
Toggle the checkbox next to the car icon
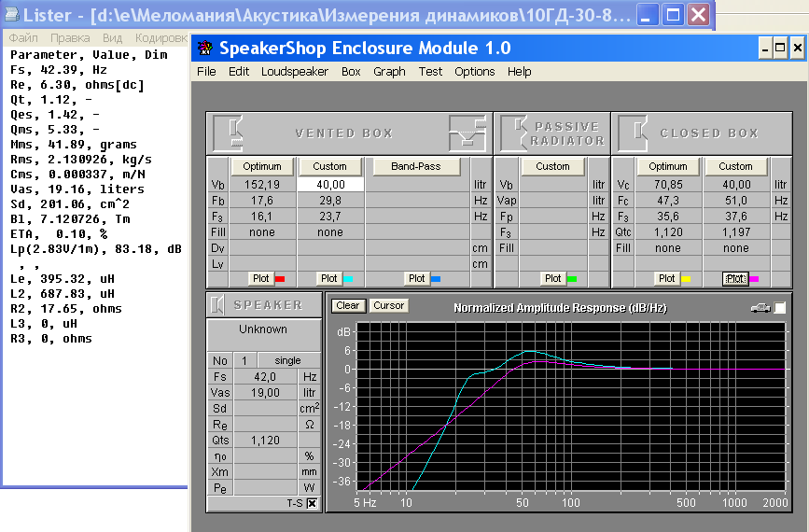click(x=780, y=307)
